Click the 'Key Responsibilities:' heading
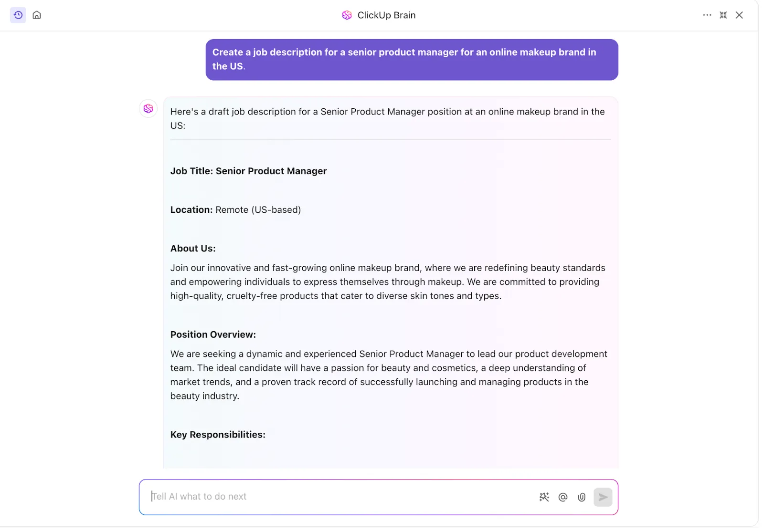This screenshot has height=532, width=764. 218,435
